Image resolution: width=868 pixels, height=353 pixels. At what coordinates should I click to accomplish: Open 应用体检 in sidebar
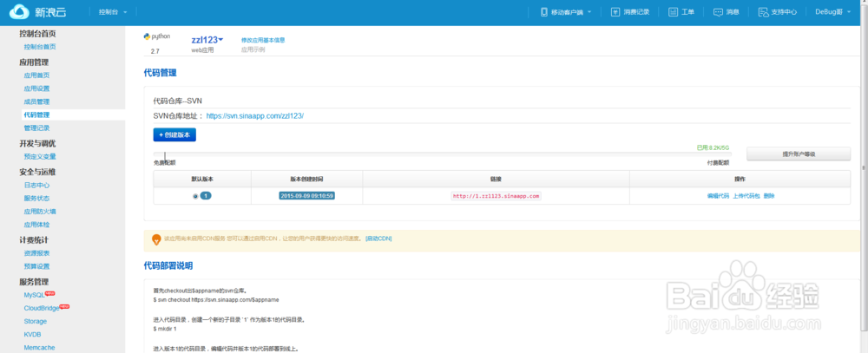click(36, 225)
